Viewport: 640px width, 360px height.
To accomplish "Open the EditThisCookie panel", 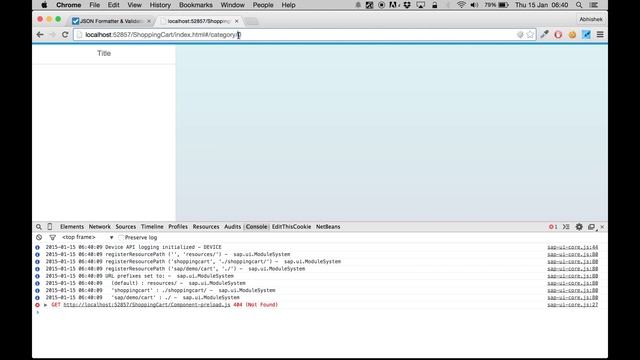I will pyautogui.click(x=291, y=227).
